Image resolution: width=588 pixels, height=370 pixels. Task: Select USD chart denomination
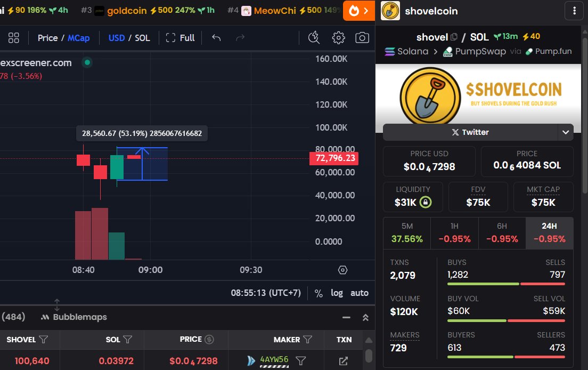116,38
